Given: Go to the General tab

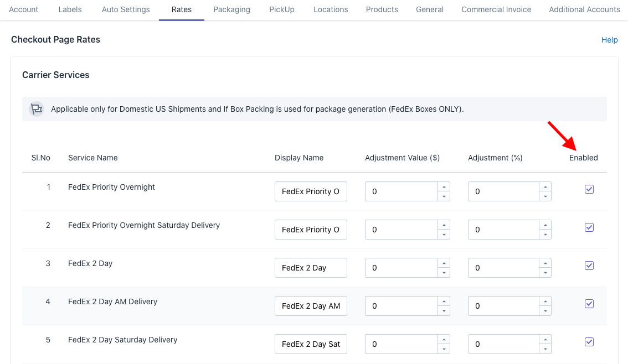Looking at the screenshot, I should coord(429,9).
